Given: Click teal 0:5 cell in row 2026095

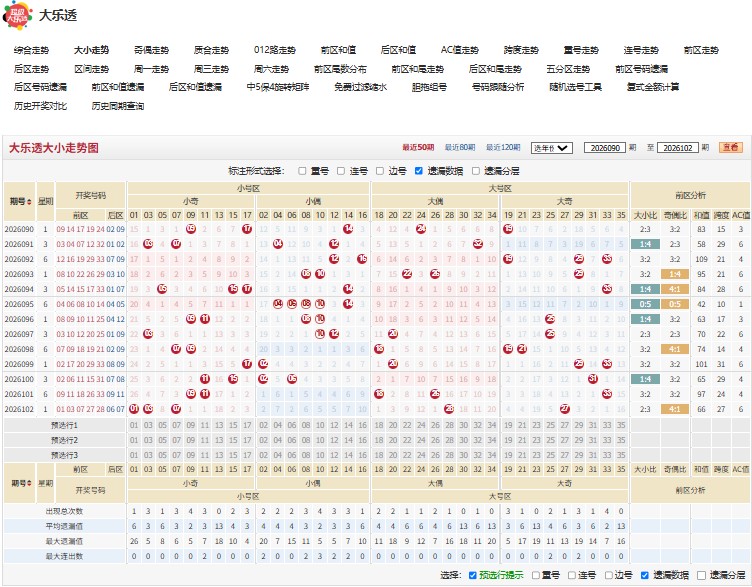Looking at the screenshot, I should coord(645,304).
